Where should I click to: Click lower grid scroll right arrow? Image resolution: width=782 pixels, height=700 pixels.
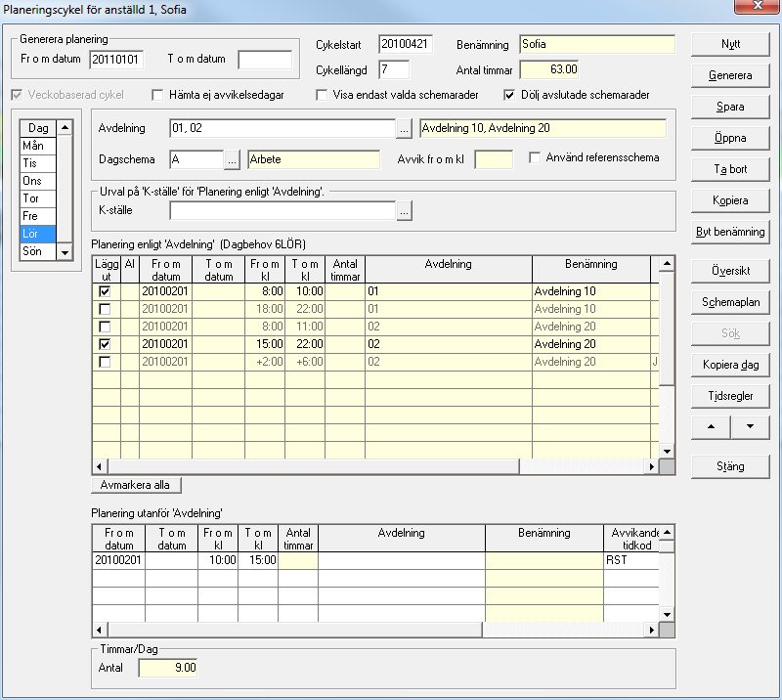651,631
